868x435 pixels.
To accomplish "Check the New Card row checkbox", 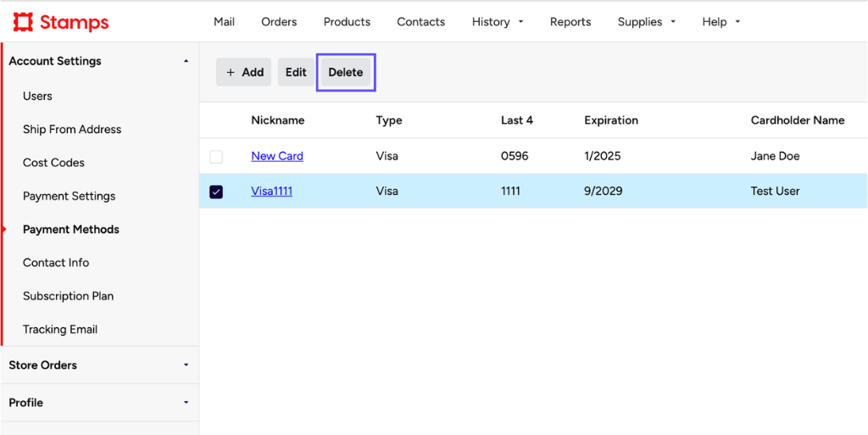I will point(216,157).
